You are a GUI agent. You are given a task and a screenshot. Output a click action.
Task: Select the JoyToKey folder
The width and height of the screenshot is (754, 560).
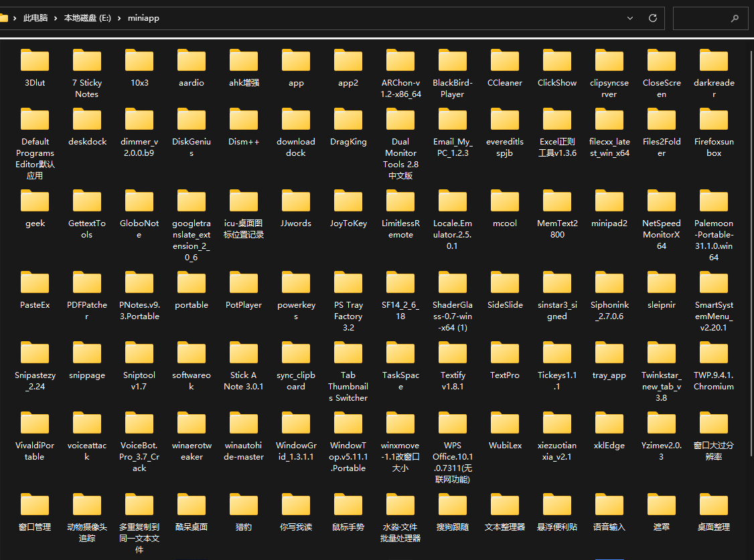pos(348,201)
